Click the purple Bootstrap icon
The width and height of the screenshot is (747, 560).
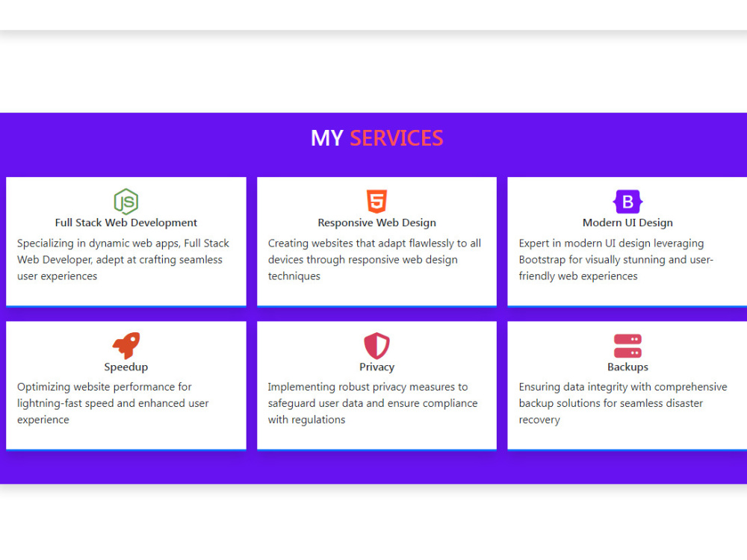tap(627, 200)
